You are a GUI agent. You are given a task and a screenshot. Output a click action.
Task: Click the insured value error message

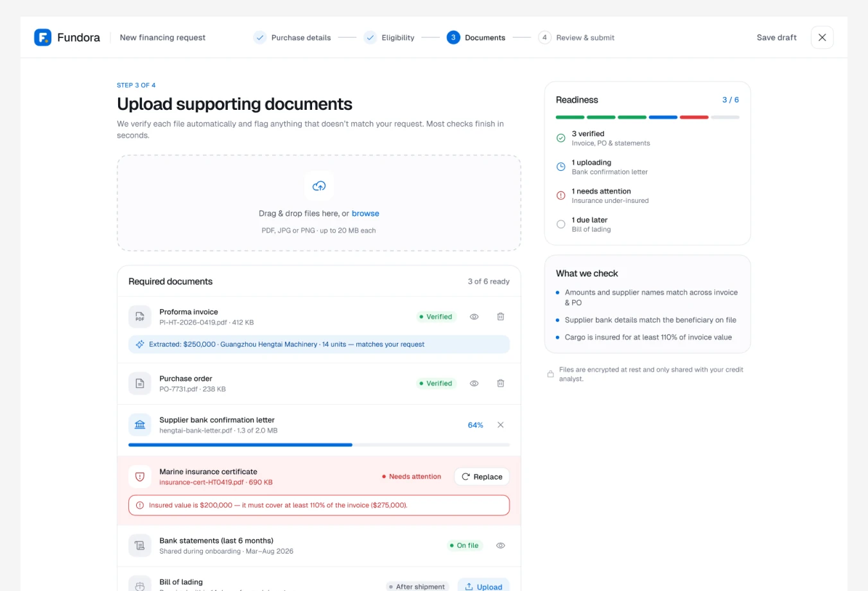click(319, 506)
